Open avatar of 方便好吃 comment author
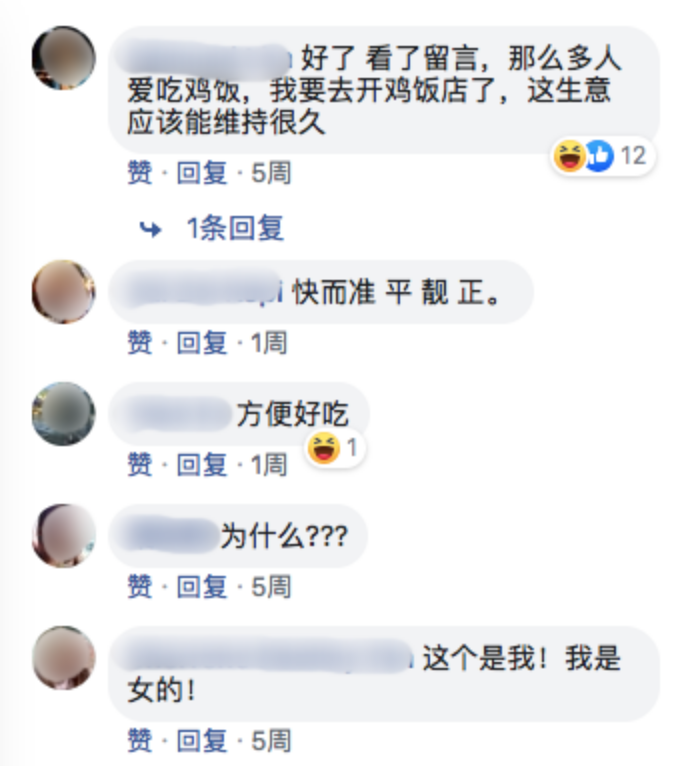700x766 pixels. pyautogui.click(x=64, y=414)
